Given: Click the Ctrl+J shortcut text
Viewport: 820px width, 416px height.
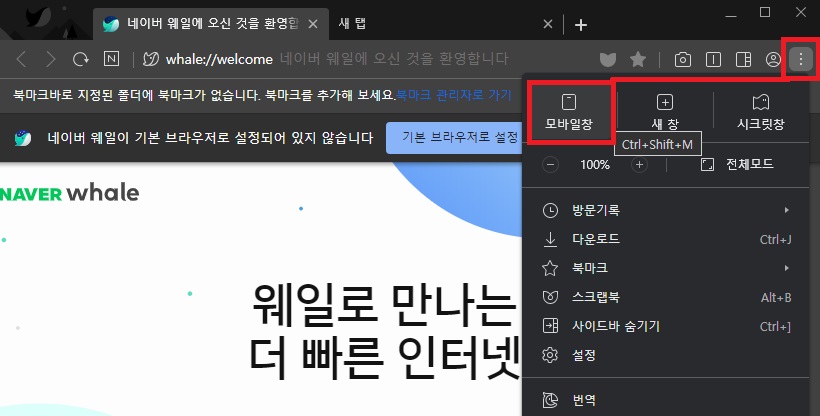Looking at the screenshot, I should coord(775,240).
